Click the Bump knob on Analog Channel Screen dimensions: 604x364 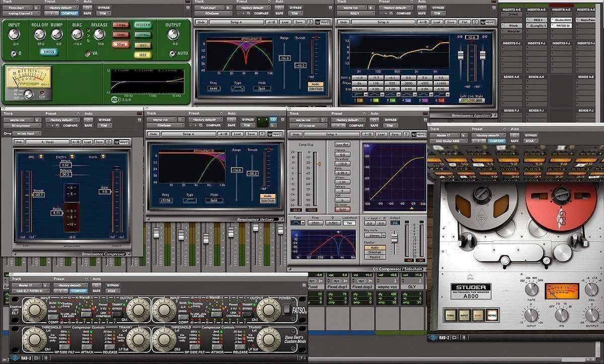pyautogui.click(x=56, y=35)
